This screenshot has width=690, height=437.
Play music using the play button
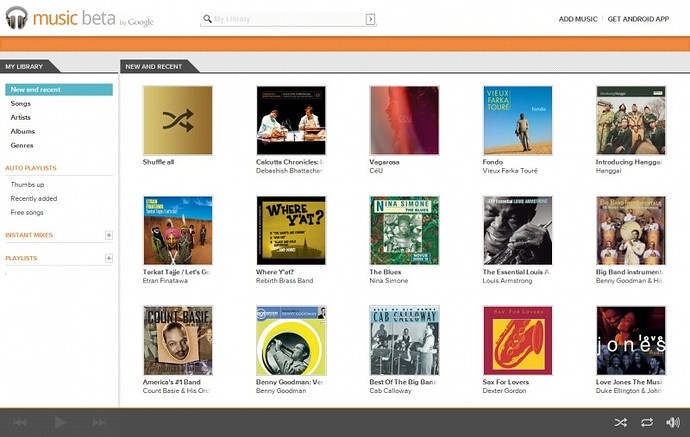[60, 422]
